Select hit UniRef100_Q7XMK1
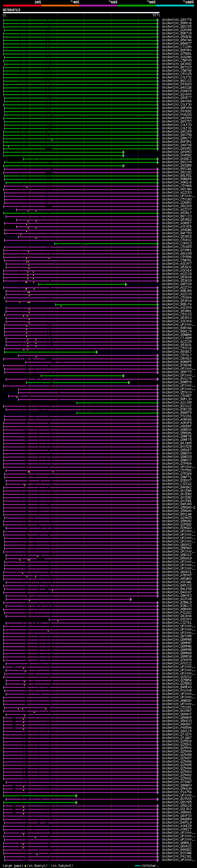This screenshot has width=197, height=868. coord(177,250)
